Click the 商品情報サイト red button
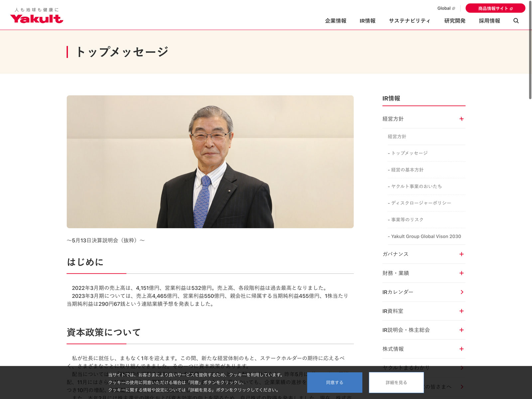 pyautogui.click(x=495, y=8)
